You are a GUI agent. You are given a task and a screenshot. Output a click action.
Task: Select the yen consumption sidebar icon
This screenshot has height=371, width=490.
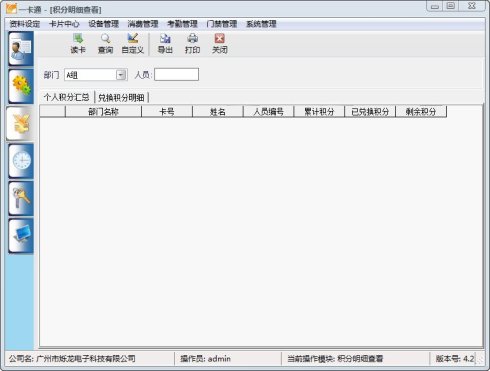click(x=21, y=124)
